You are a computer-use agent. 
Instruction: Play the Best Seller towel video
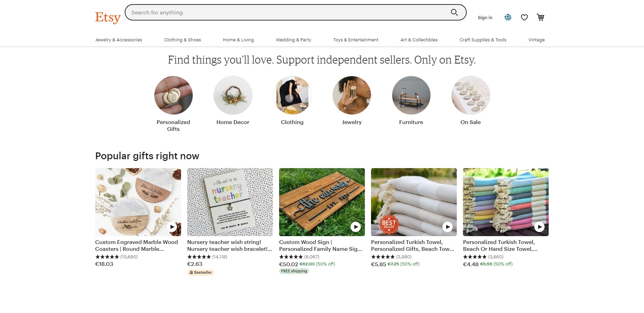(x=448, y=227)
